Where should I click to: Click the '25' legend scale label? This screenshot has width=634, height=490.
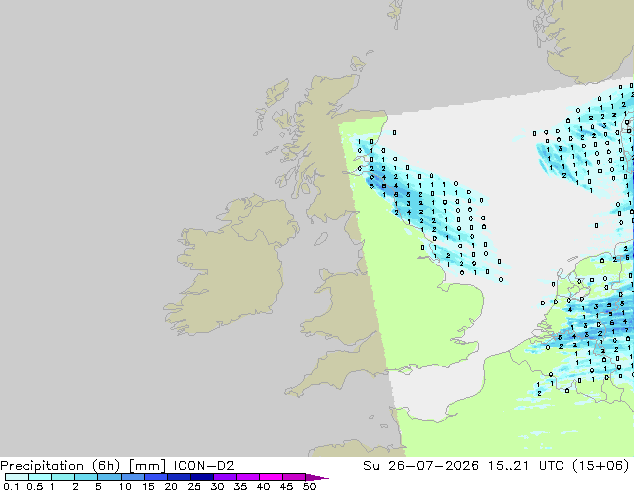194,486
